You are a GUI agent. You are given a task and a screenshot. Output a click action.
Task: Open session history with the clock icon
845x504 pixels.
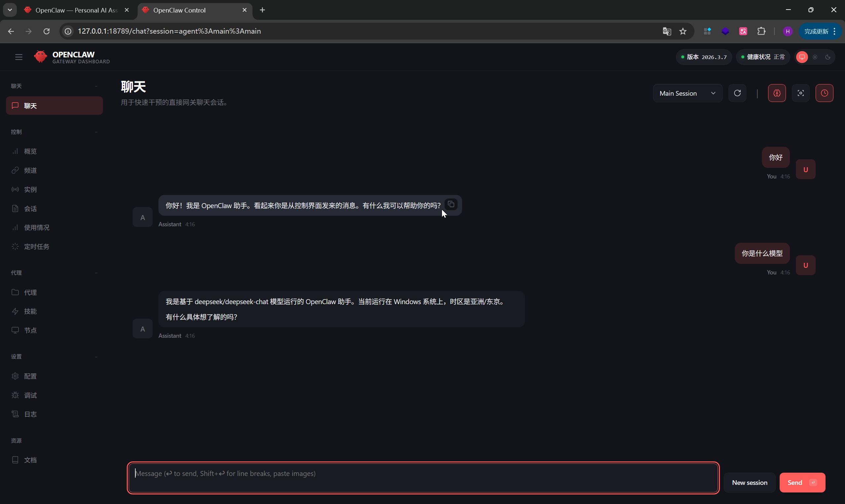(824, 93)
